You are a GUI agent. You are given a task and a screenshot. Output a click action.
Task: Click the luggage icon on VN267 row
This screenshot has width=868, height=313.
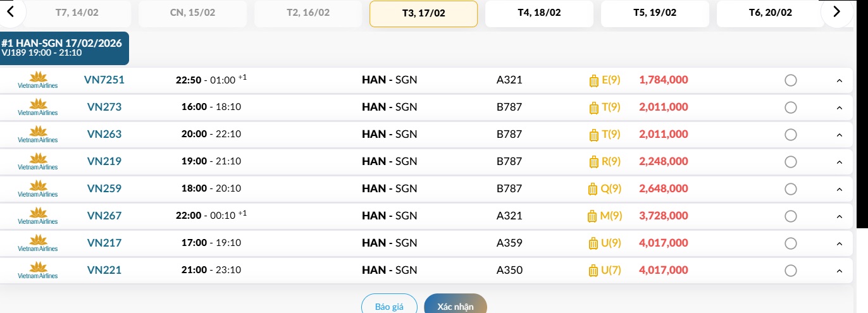(x=592, y=216)
